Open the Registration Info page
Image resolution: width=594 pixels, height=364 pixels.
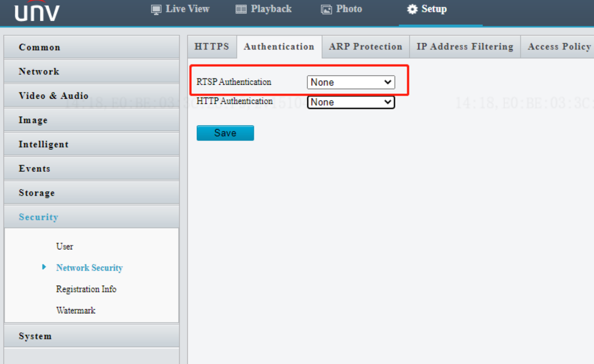point(86,289)
